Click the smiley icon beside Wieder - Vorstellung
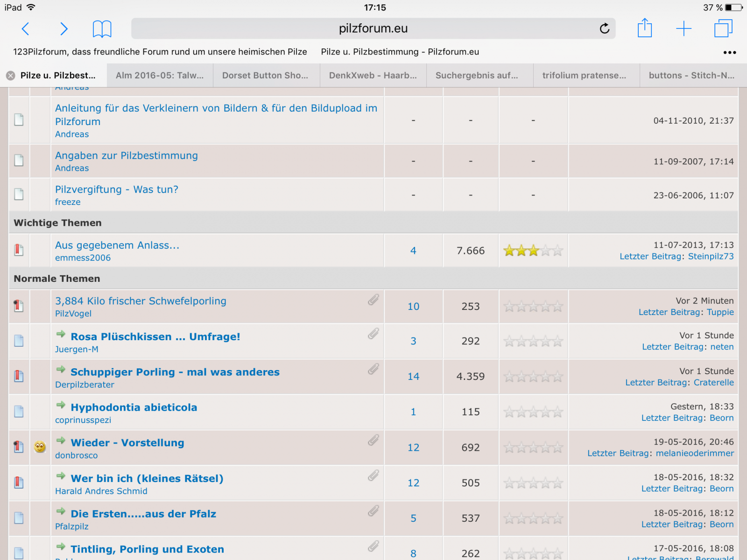The image size is (747, 560). click(x=40, y=447)
